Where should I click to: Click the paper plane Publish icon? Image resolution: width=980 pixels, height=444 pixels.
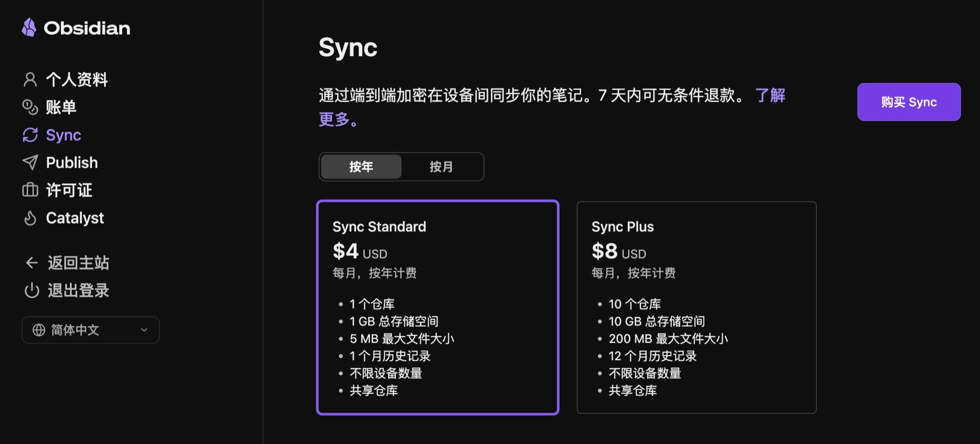pyautogui.click(x=30, y=162)
